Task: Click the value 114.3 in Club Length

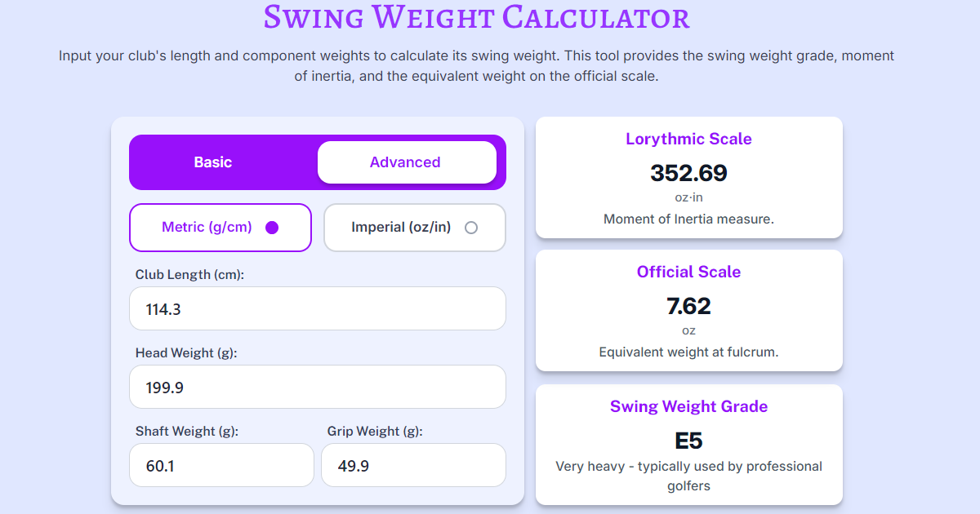Action: pyautogui.click(x=163, y=308)
